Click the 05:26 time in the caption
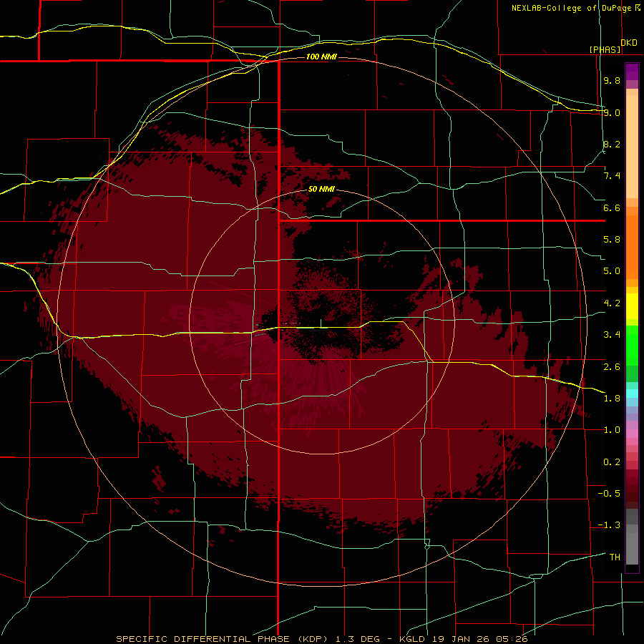The image size is (644, 644). click(512, 639)
